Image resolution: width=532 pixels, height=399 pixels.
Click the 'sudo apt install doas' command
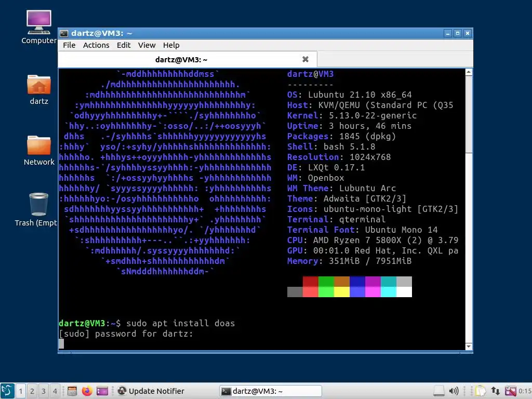click(x=180, y=323)
